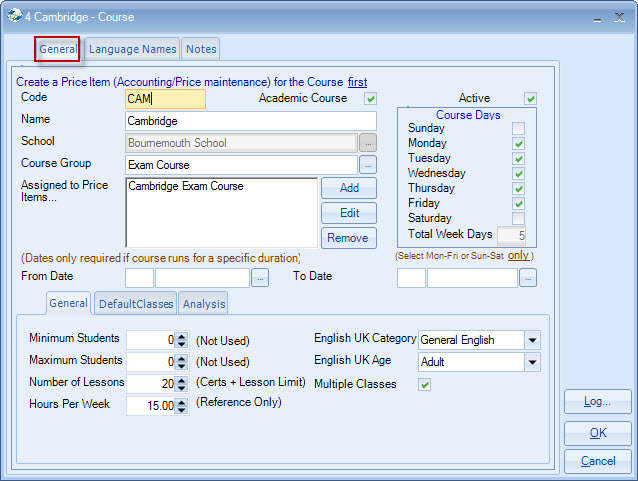Click the Number of Lessons field

coord(151,384)
